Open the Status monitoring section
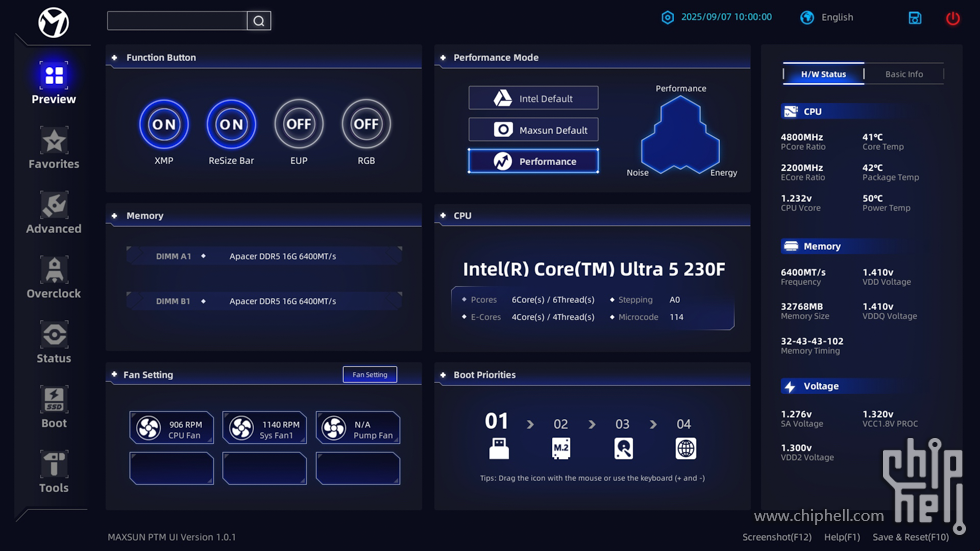980x551 pixels. [54, 342]
